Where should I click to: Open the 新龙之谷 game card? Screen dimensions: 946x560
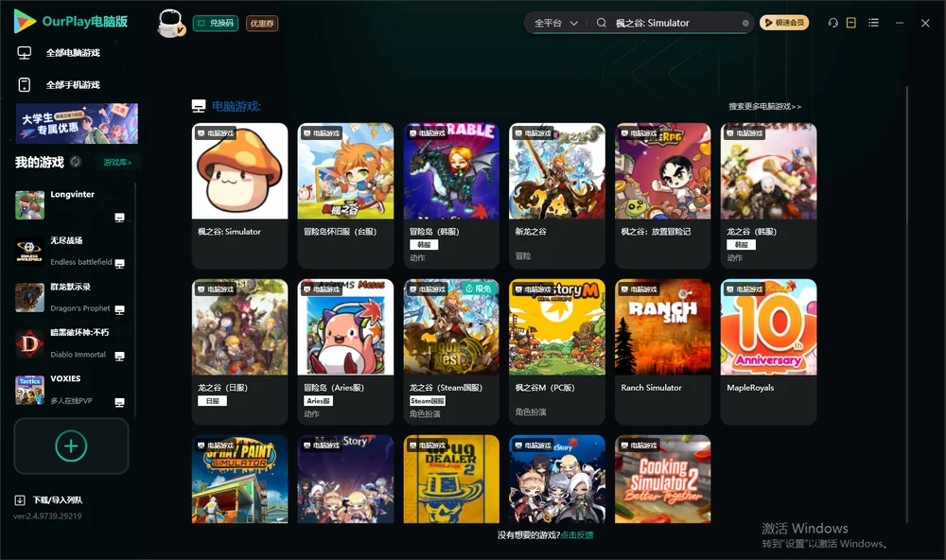pos(557,196)
